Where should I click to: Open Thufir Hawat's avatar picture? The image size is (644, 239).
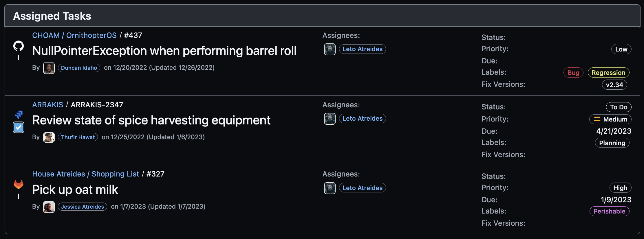(49, 137)
